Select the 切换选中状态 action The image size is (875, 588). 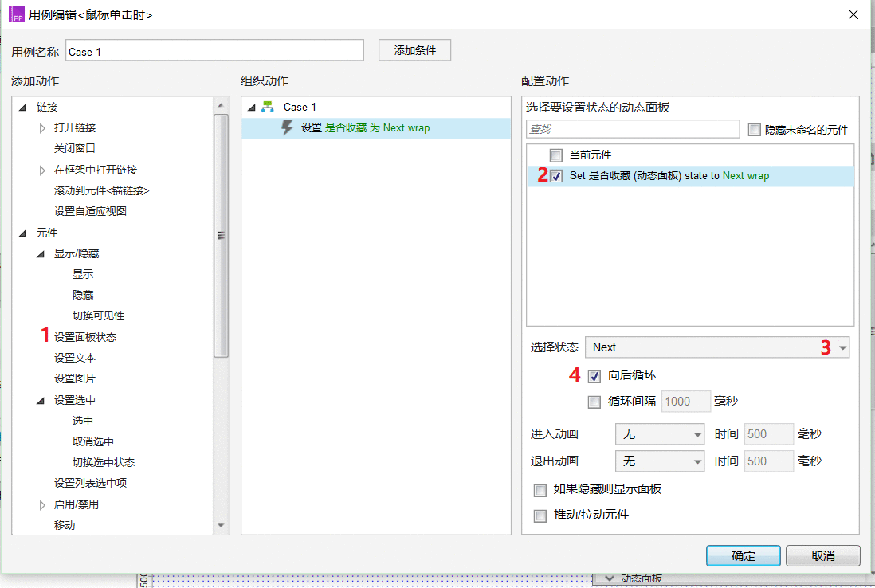(x=104, y=462)
